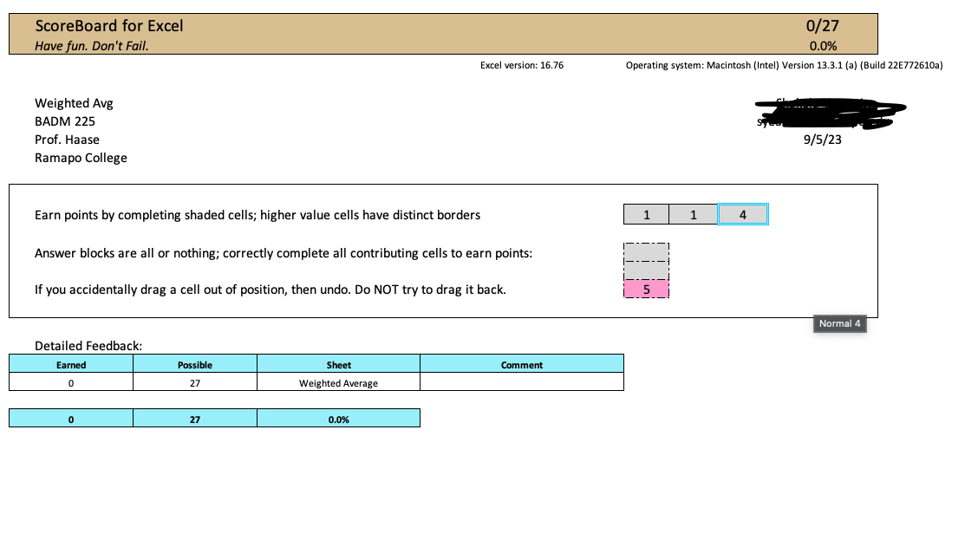Click the 'If you accidentally drag a cell' instruction
965x560 pixels.
(271, 290)
